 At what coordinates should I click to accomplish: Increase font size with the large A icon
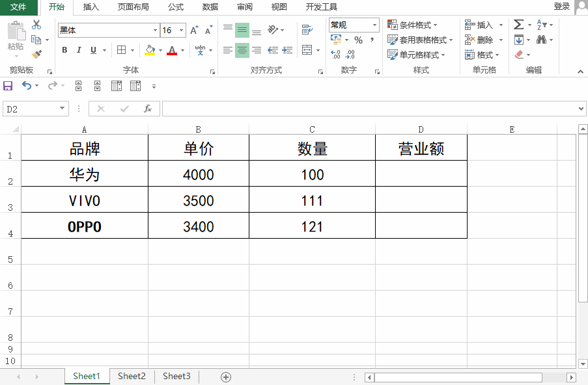[x=194, y=30]
